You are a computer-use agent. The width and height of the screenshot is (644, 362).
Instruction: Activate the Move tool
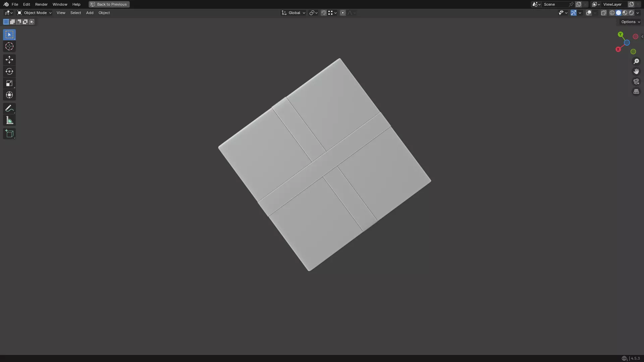click(9, 60)
